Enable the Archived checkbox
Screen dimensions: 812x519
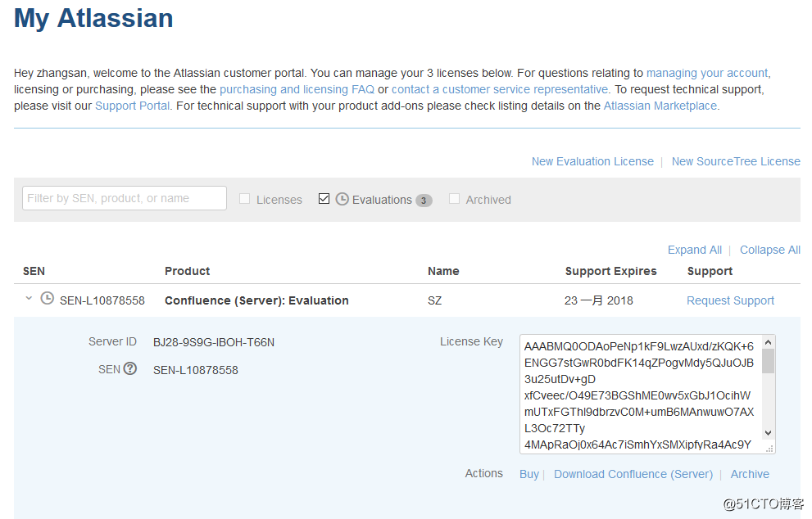pyautogui.click(x=454, y=199)
